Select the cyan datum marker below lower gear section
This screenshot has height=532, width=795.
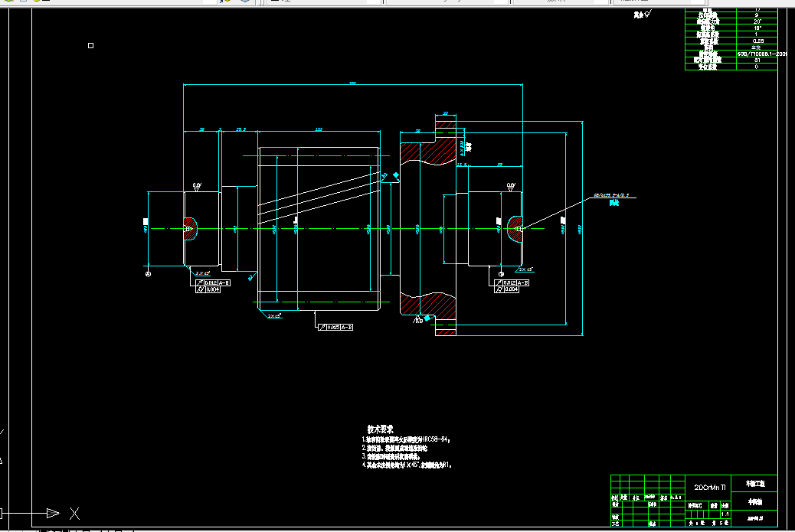[427, 318]
